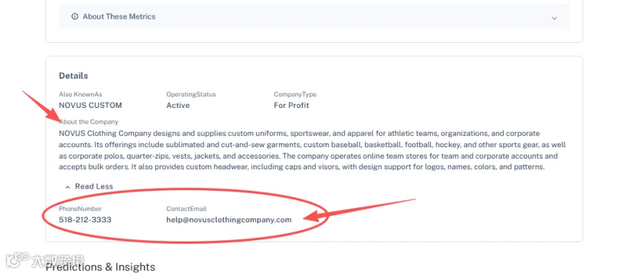Click the ContactEmail field label
The width and height of the screenshot is (644, 273).
pyautogui.click(x=186, y=209)
